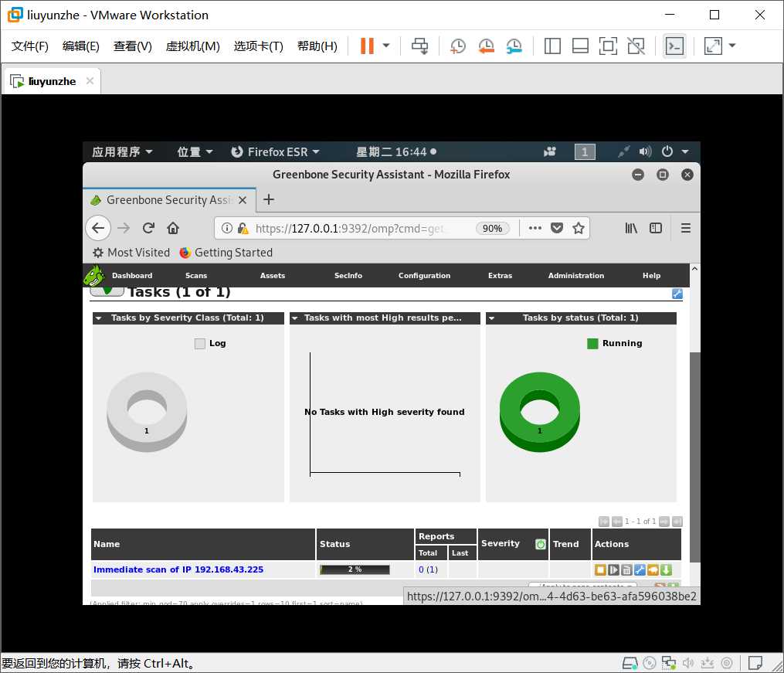
Task: Click gray Log legend swatch
Action: coord(199,344)
